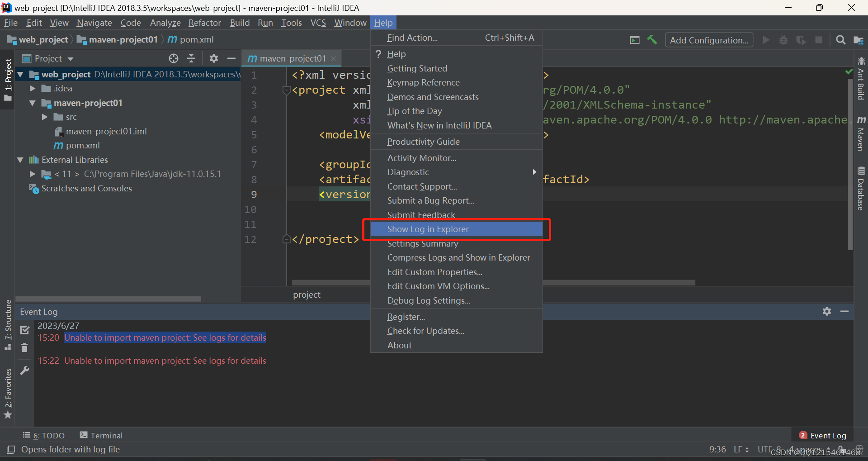Image resolution: width=868 pixels, height=461 pixels.
Task: Open Run Anything terminal icon in toolbar
Action: (635, 40)
